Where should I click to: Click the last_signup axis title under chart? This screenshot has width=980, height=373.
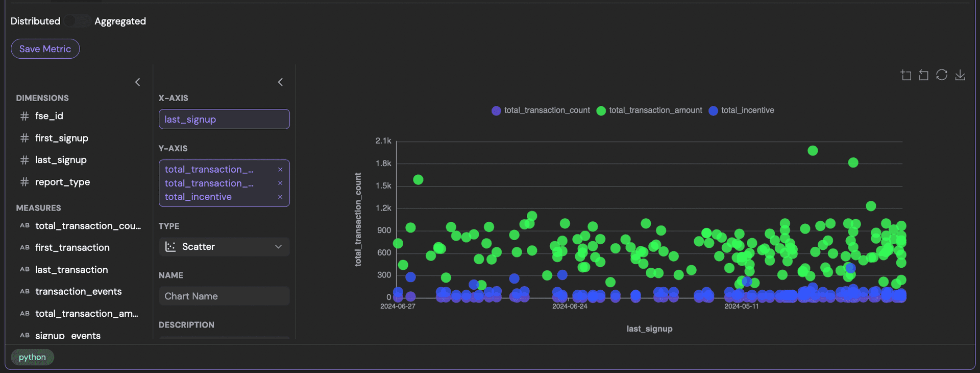coord(649,329)
